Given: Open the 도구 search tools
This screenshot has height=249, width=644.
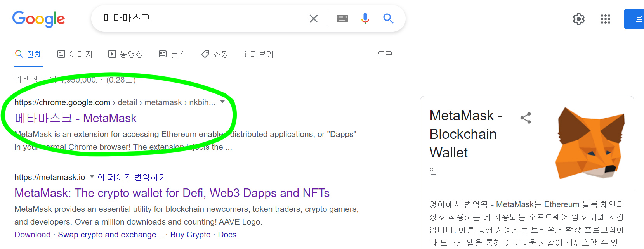Looking at the screenshot, I should tap(385, 54).
